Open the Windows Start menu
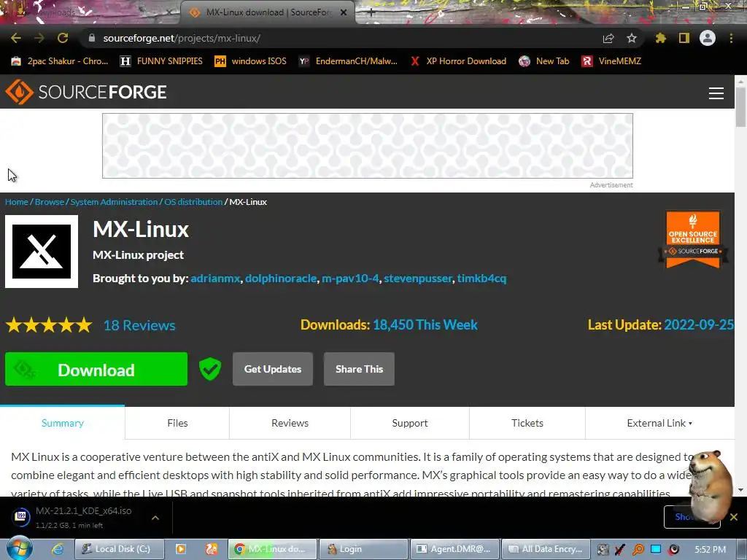The image size is (747, 560). [x=19, y=548]
